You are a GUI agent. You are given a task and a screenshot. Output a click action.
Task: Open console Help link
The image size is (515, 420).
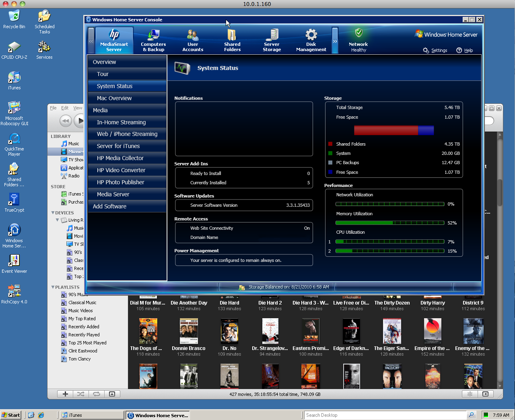click(465, 50)
